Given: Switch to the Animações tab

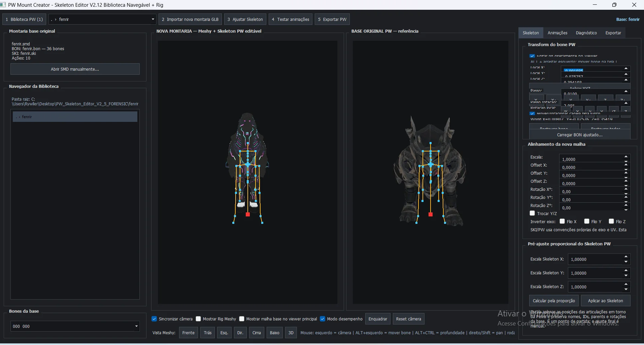Looking at the screenshot, I should pos(557,33).
